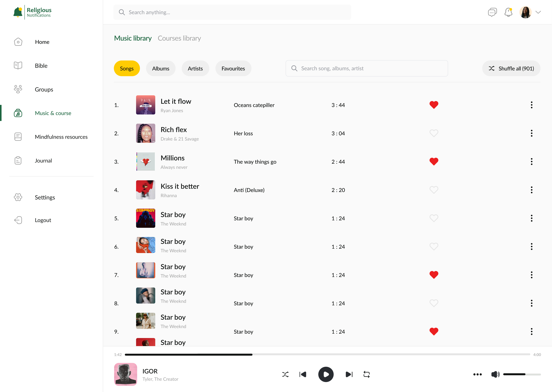Viewport: 552px width, 392px height.
Task: Toggle favourite heart on 'Millions'
Action: 434,161
